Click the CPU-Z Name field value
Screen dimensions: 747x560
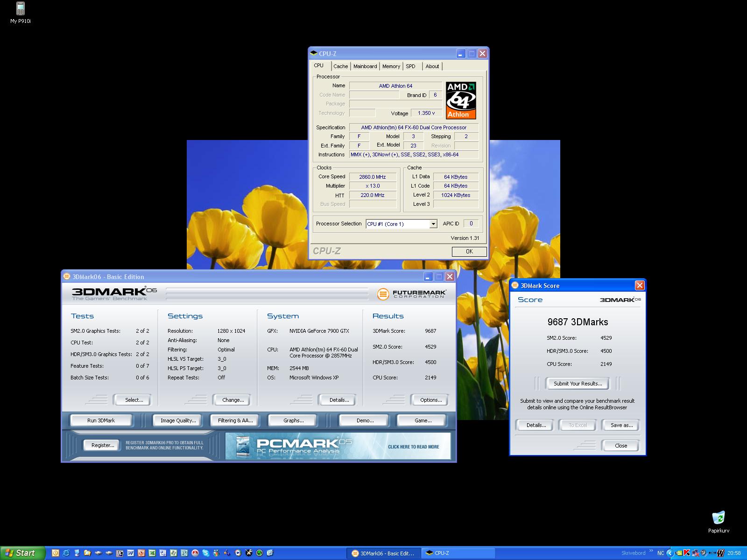395,86
